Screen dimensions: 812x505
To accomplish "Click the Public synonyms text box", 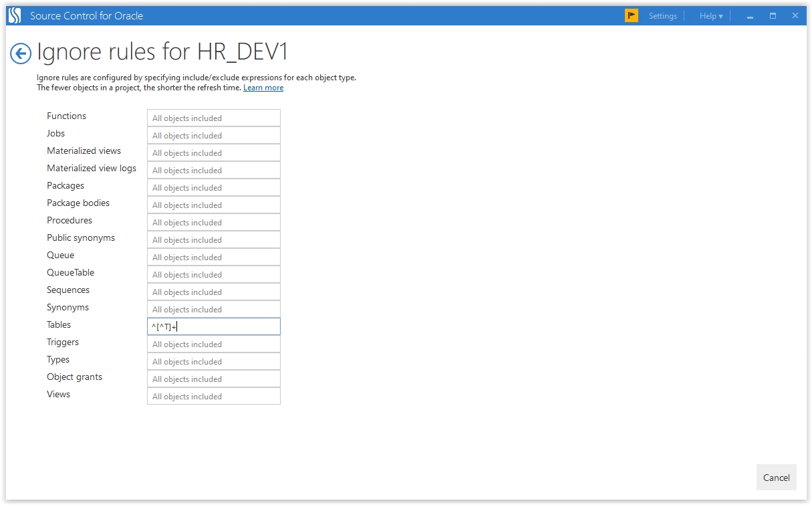I will click(213, 240).
